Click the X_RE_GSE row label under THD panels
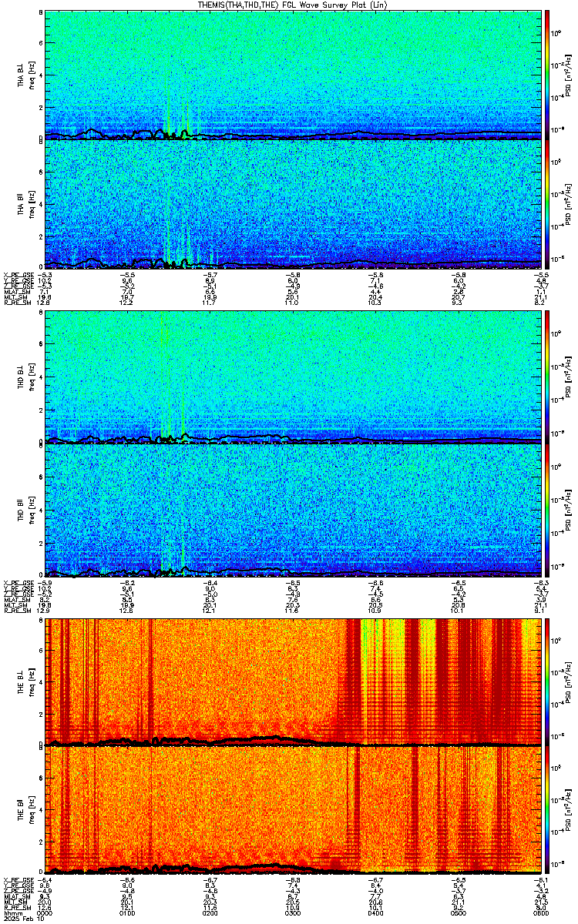This screenshot has height=924, width=578. 17,581
